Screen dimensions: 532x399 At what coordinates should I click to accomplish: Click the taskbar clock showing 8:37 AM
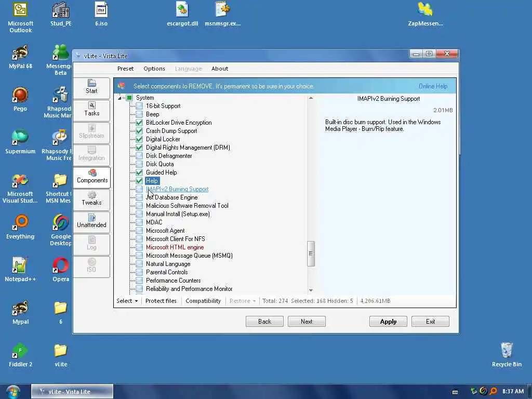[x=513, y=391]
